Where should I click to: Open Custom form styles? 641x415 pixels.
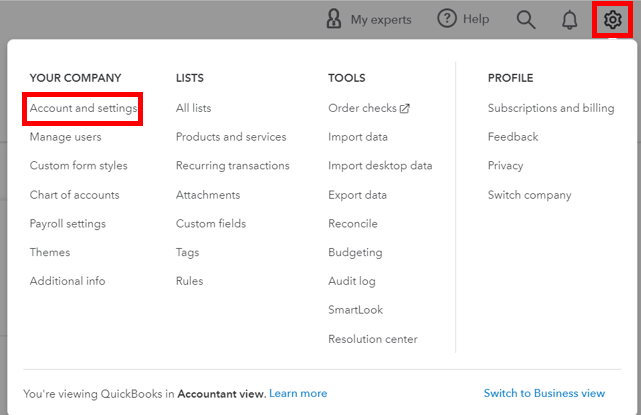tap(78, 166)
